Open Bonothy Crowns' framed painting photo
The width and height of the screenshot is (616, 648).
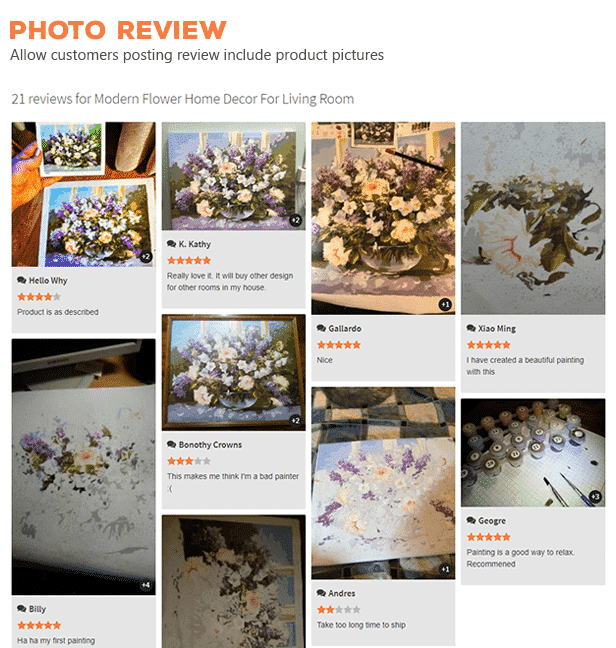tap(233, 372)
